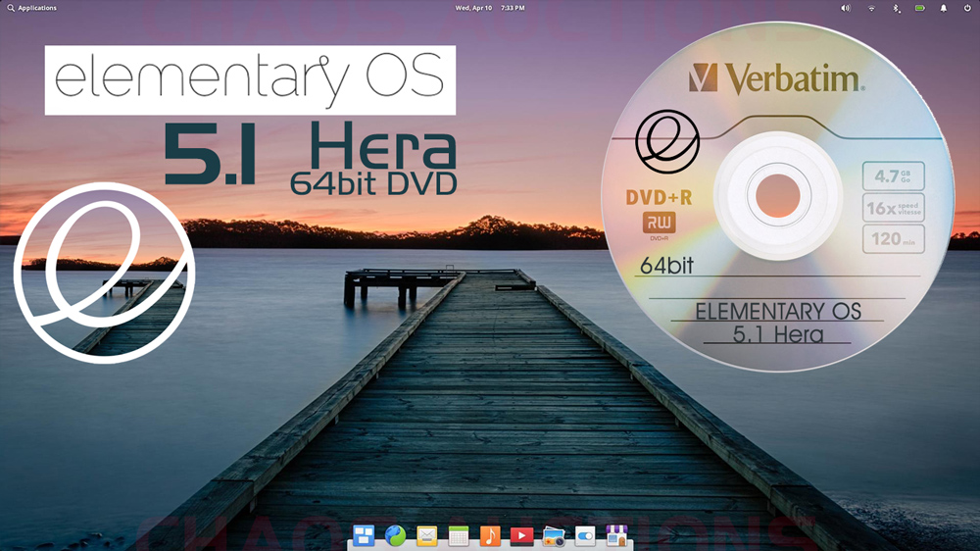This screenshot has width=980, height=551.
Task: Open the battery power indicator
Action: pos(920,8)
